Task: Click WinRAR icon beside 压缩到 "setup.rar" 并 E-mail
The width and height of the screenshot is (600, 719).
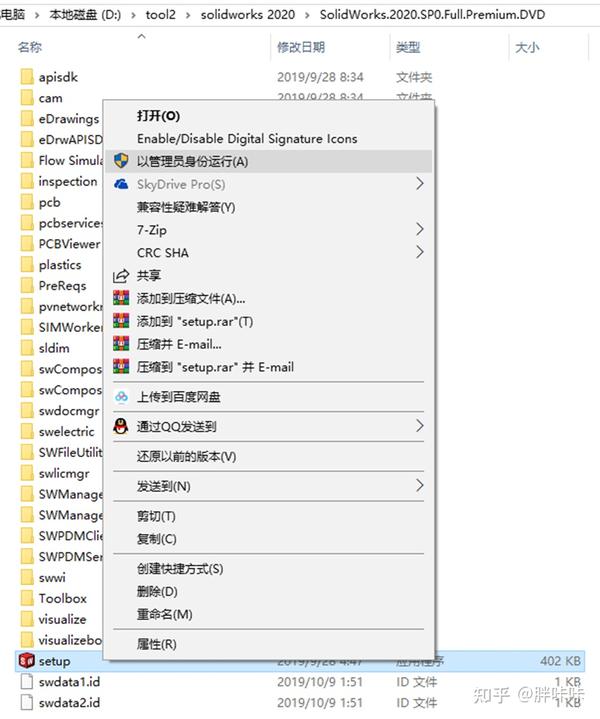Action: 121,367
